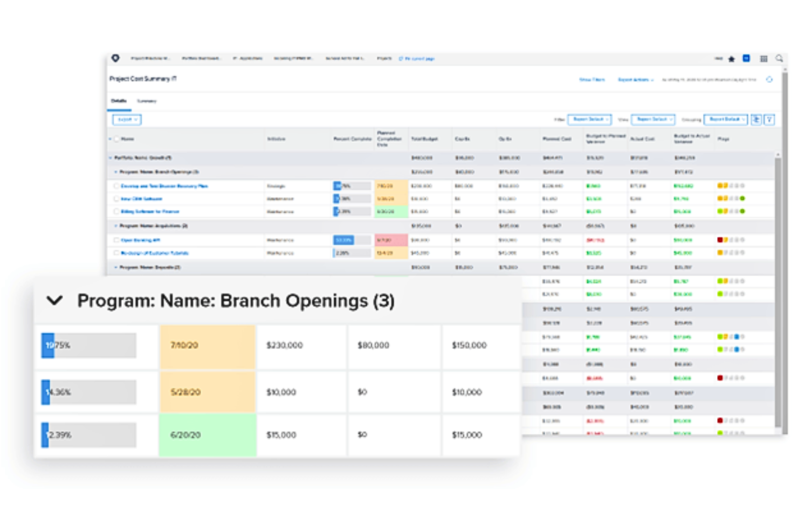The image size is (798, 532).
Task: Click the Total Budget column header
Action: tap(424, 139)
